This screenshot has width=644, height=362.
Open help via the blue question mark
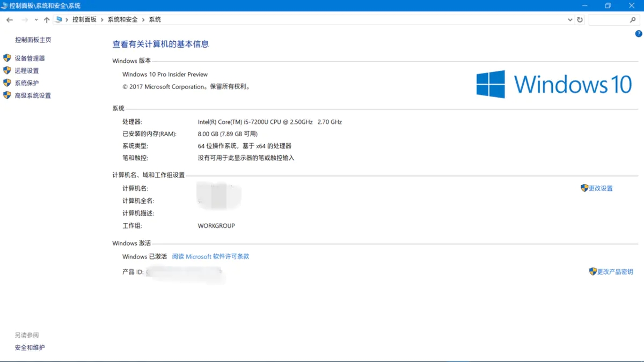tap(639, 34)
